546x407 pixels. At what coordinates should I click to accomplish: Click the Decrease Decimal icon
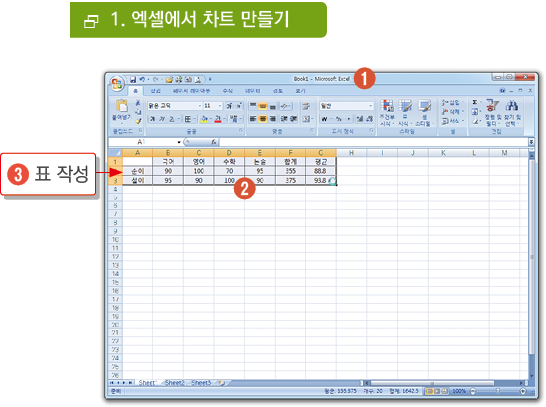(369, 119)
